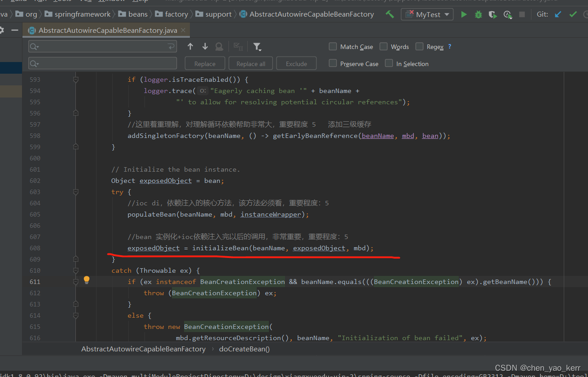Click the green build hammer icon
Screen dimensions: 588x377
390,14
